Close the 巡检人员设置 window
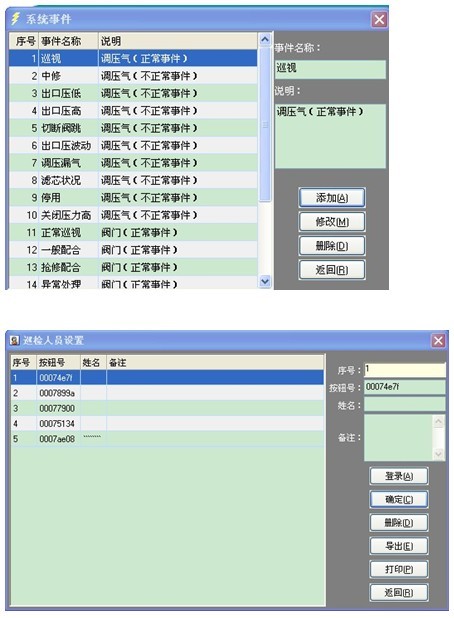Viewport: 454px width, 618px height. [438, 341]
